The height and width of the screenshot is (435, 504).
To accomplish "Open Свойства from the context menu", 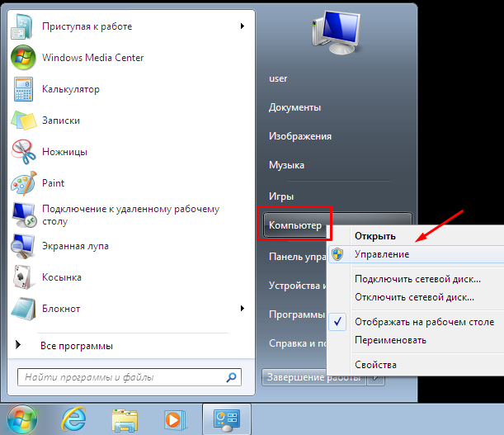I will coord(375,365).
